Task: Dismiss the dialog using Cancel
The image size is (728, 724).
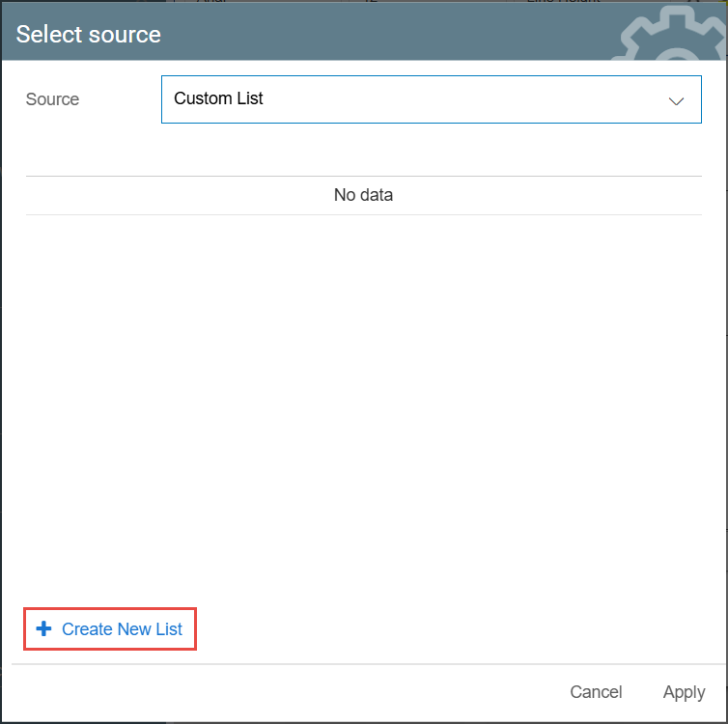Action: point(596,692)
